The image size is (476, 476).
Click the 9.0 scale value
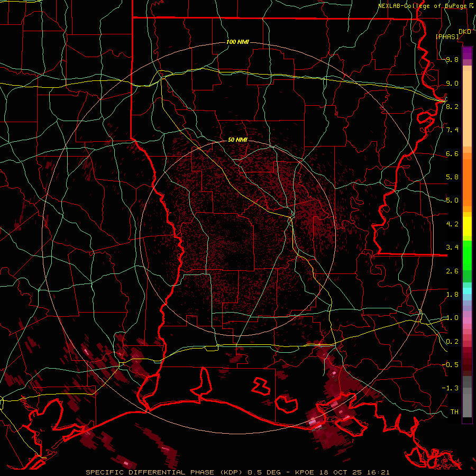(x=452, y=83)
